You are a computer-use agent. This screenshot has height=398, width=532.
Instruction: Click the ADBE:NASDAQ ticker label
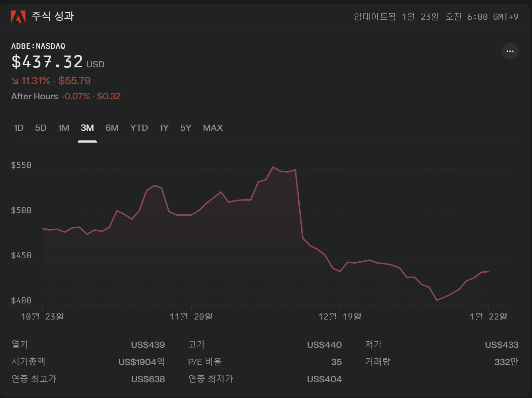(x=38, y=46)
